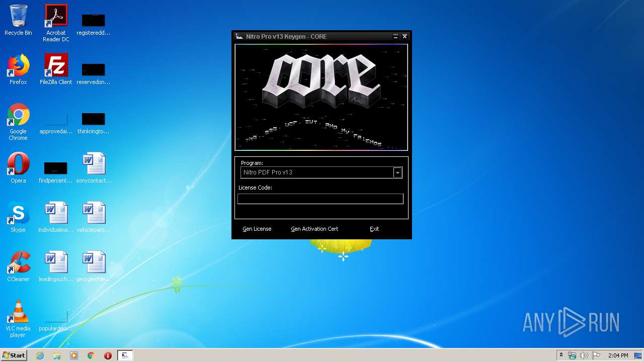Open the Opera desktop shortcut
Viewport: 644px width, 362px height.
[18, 168]
